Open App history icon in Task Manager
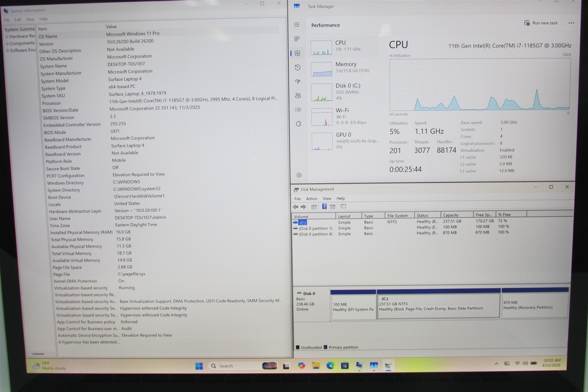Image resolution: width=588 pixels, height=392 pixels. (x=298, y=67)
